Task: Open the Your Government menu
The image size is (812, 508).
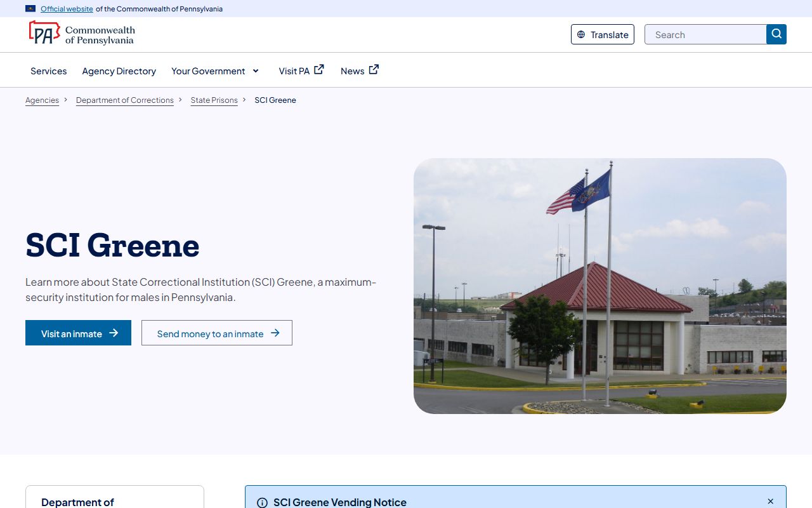Action: [x=215, y=71]
